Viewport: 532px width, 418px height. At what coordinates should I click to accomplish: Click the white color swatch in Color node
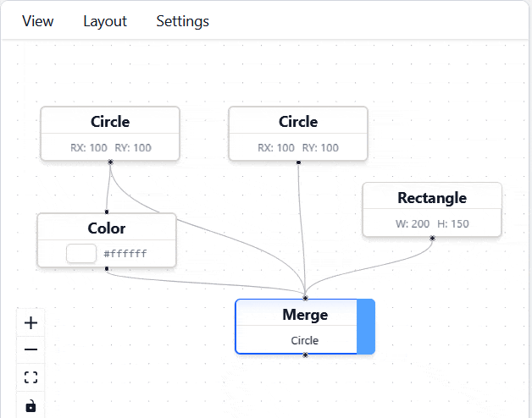80,253
